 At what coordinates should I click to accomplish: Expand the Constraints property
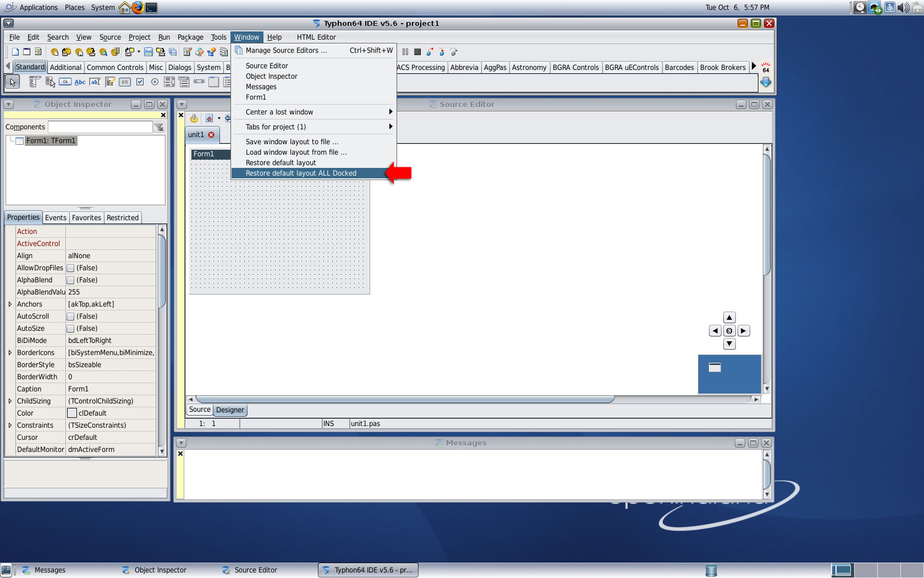[x=10, y=426]
